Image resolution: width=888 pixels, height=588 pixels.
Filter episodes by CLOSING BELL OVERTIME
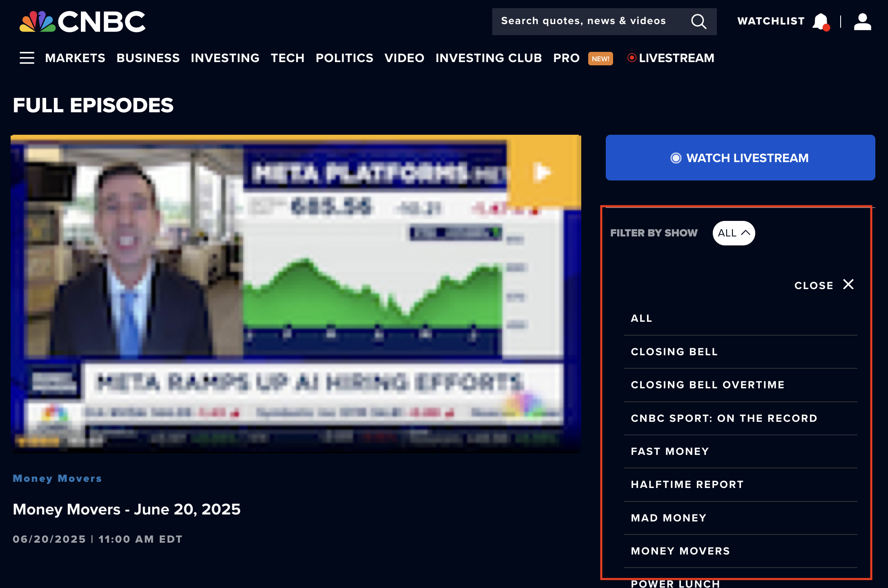click(x=740, y=385)
